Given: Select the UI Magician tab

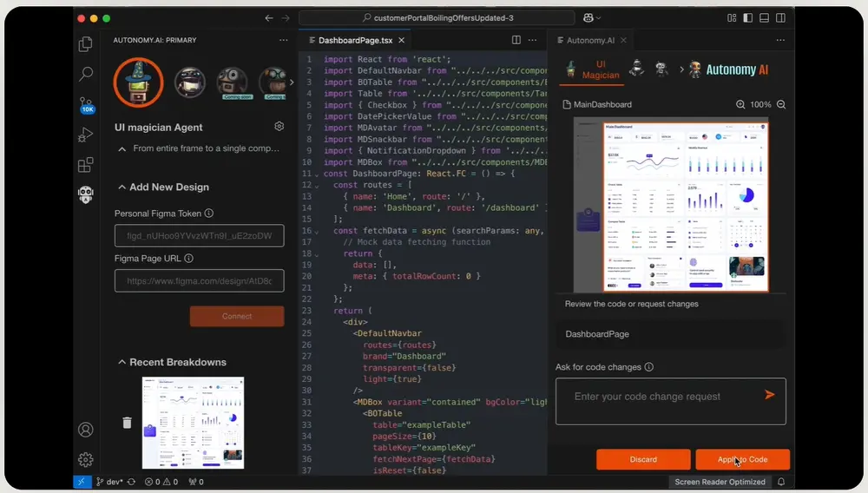Looking at the screenshot, I should tap(591, 70).
